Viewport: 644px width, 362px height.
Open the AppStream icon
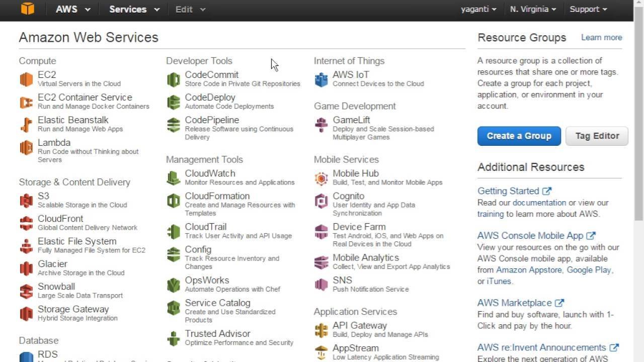point(321,353)
